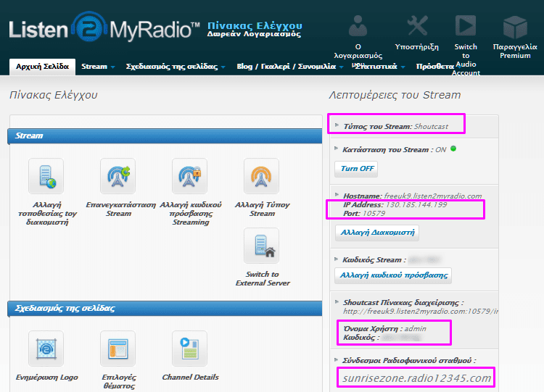Open the Blog / Γκαλερί / Συνομιλία dropdown

290,67
